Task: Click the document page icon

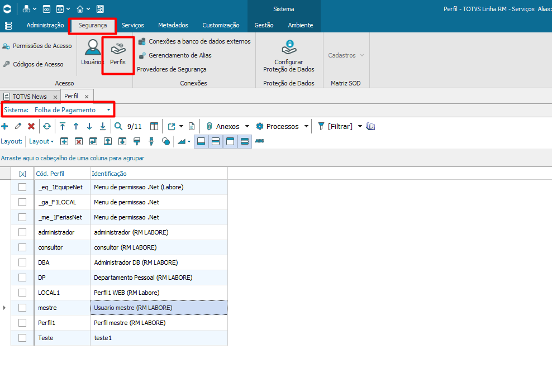Action: 192,126
